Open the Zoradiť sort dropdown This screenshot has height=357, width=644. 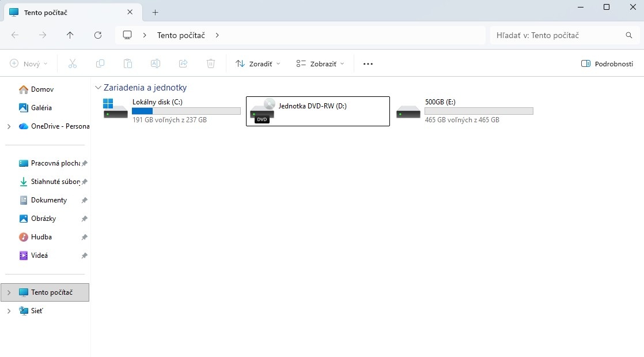(x=257, y=64)
